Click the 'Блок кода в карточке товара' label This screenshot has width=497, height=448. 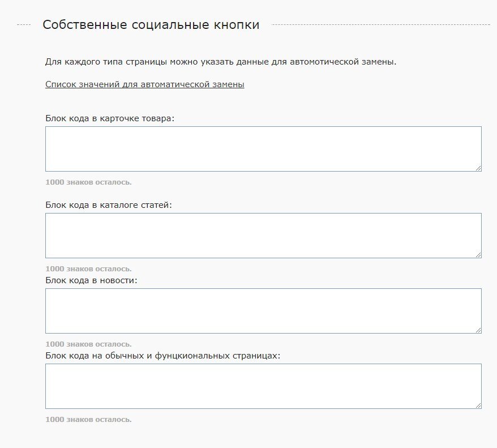[110, 118]
